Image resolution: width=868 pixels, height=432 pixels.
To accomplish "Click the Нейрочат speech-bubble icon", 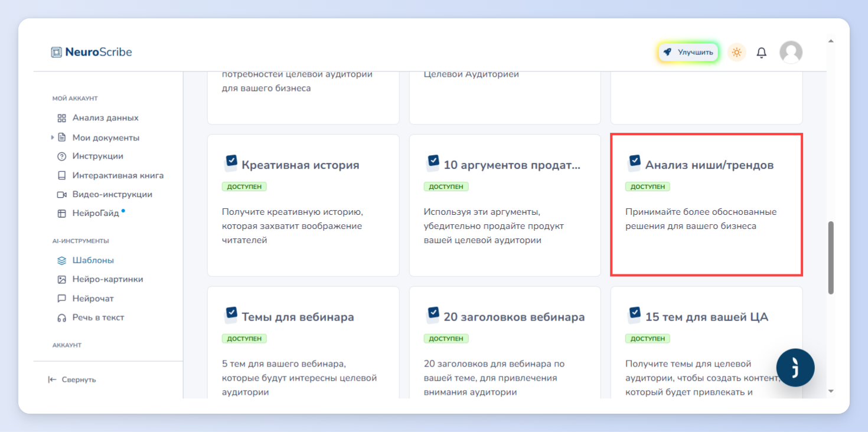I will 61,299.
